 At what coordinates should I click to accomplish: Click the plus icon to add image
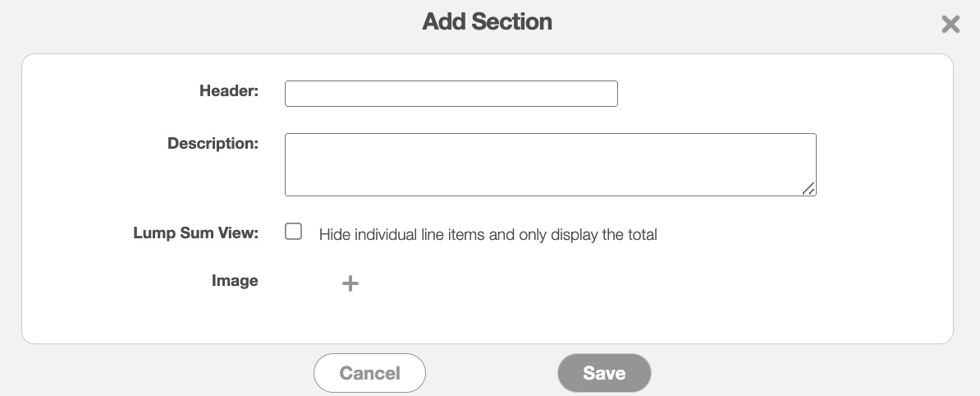pyautogui.click(x=350, y=283)
